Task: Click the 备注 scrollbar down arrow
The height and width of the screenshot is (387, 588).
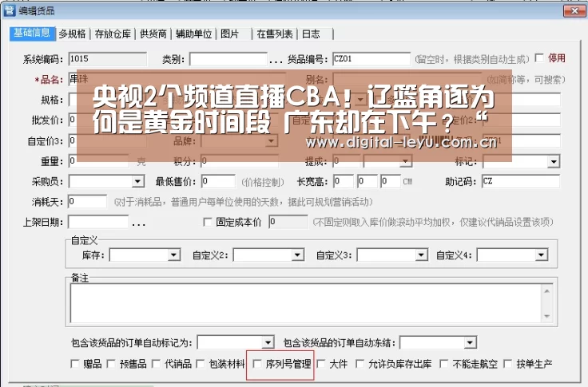Action: (x=546, y=316)
